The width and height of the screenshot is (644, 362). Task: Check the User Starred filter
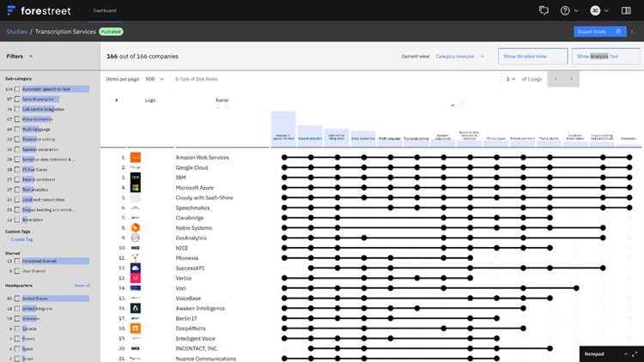coord(17,271)
